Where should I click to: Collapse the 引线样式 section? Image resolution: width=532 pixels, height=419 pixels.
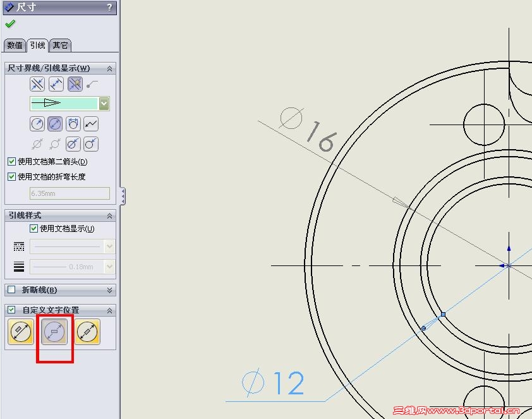109,216
